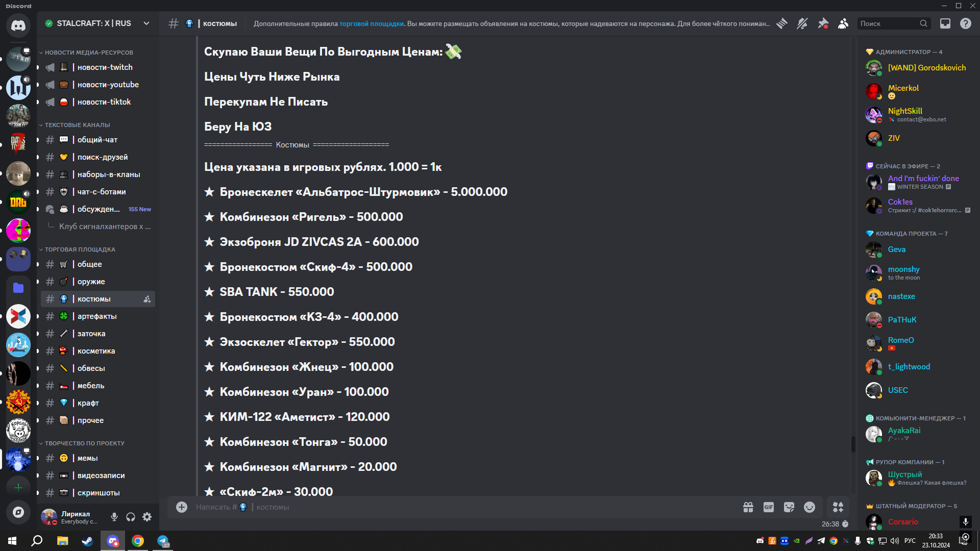Open Клуб сигналхантеров thread
980x551 pixels.
point(105,227)
